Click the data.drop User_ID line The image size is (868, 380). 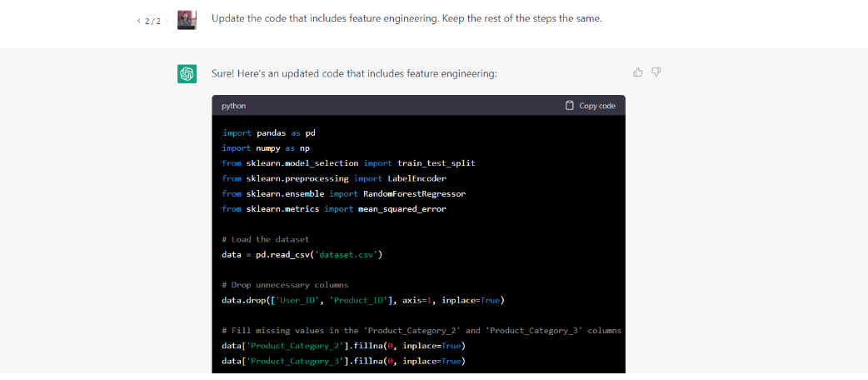pos(363,301)
